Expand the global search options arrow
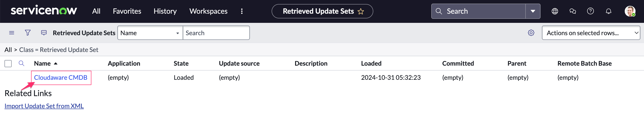The image size is (644, 138). 533,11
